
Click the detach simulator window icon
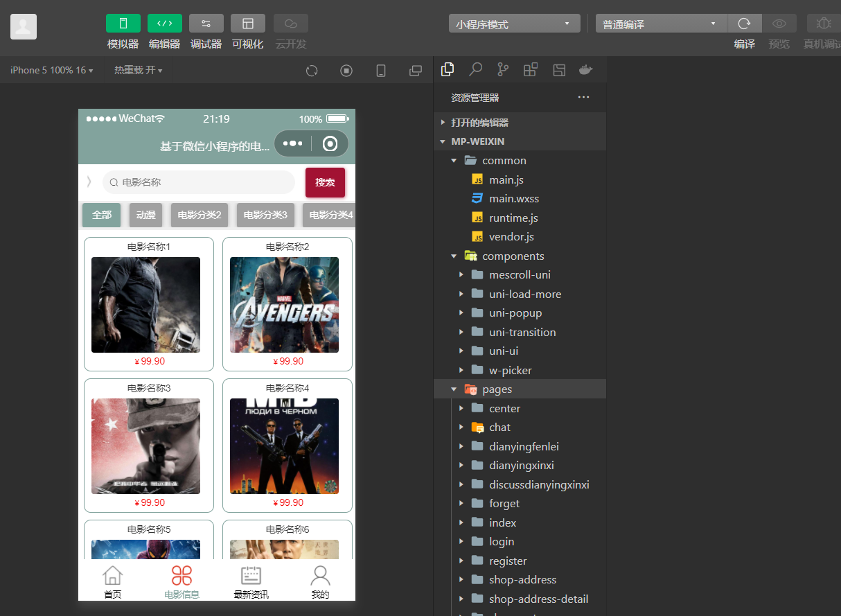(416, 71)
